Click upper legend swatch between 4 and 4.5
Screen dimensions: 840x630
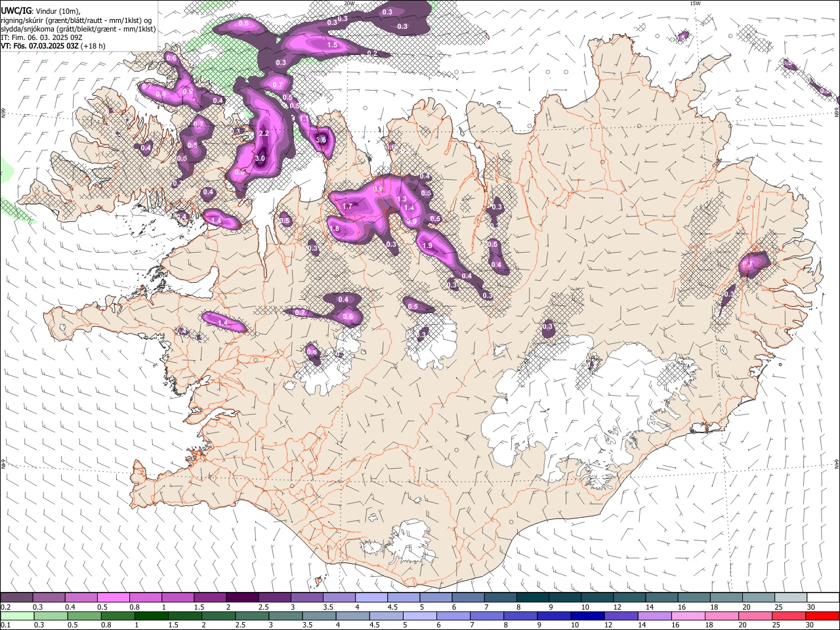pyautogui.click(x=371, y=598)
